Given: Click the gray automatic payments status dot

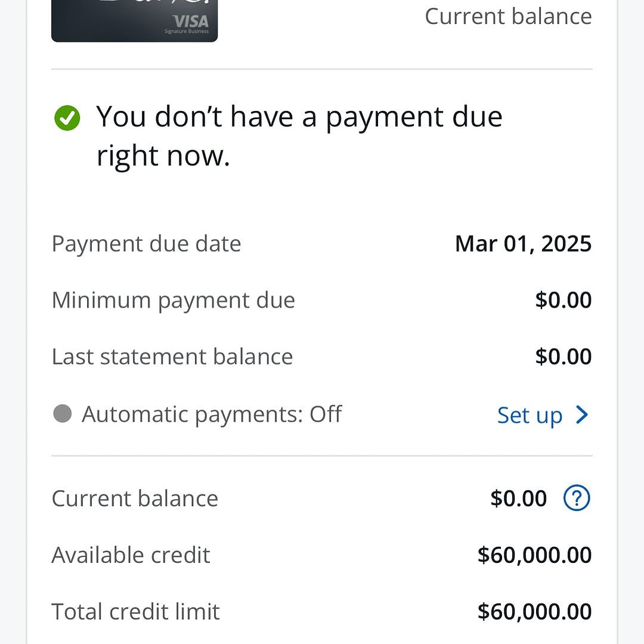Looking at the screenshot, I should click(x=62, y=413).
